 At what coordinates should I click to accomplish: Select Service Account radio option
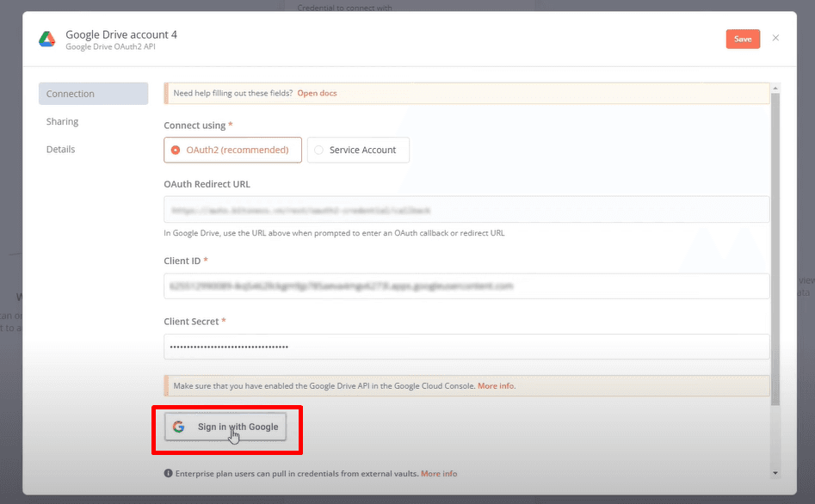point(358,150)
